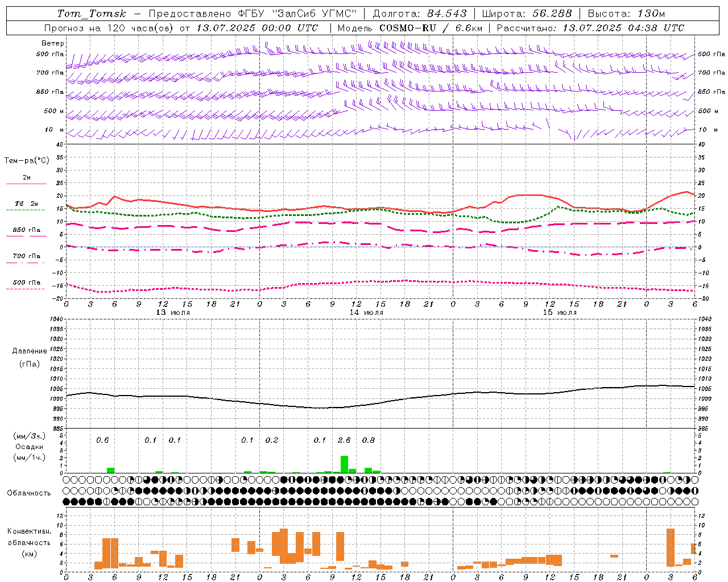The image size is (728, 582).
Task: Click the (мм/1ч.) units label
Action: point(29,458)
